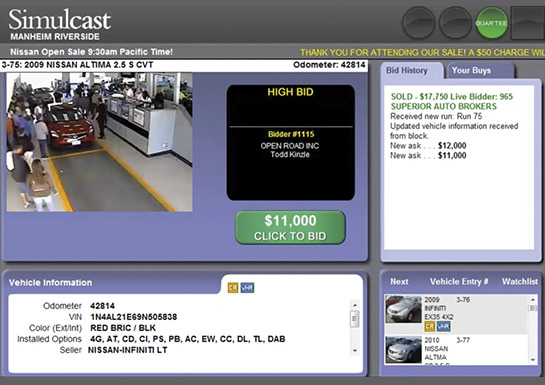Image resolution: width=545 pixels, height=385 pixels.
Task: Click the Vehicle Information panel heading
Action: (50, 282)
